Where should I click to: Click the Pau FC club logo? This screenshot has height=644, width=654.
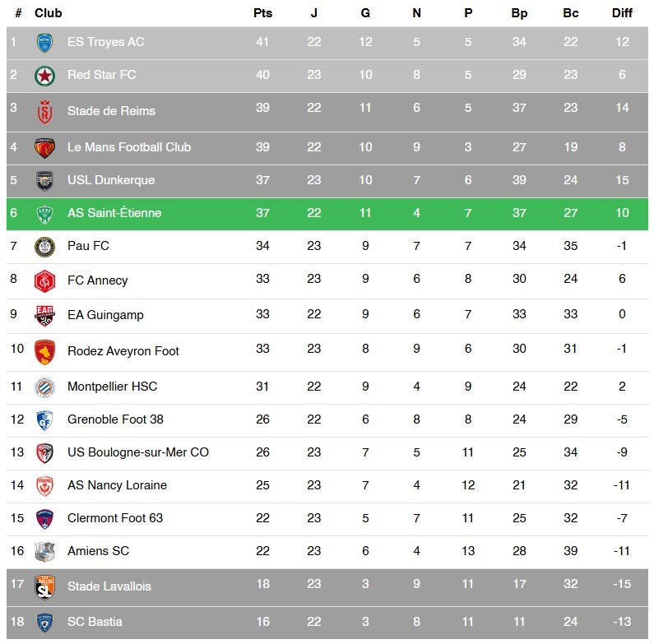44,246
